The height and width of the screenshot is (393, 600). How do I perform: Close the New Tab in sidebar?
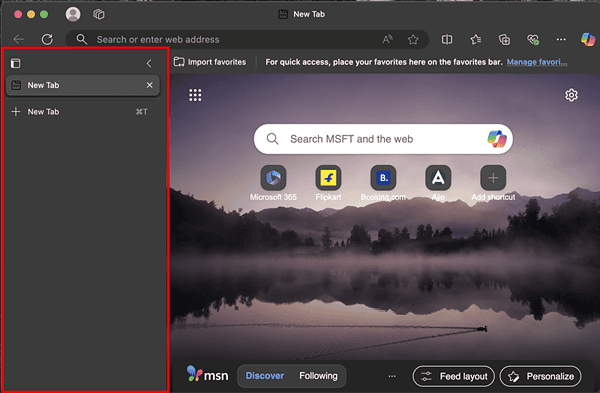[x=150, y=85]
